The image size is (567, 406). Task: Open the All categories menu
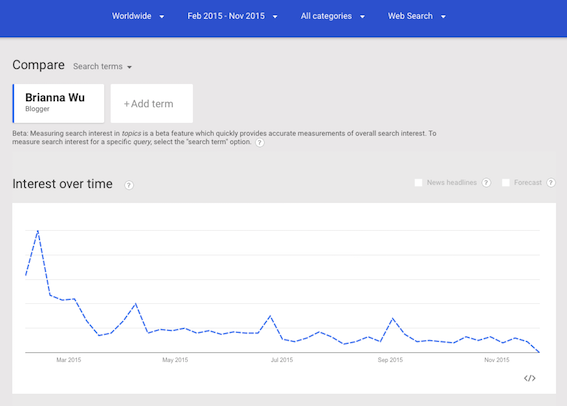333,16
